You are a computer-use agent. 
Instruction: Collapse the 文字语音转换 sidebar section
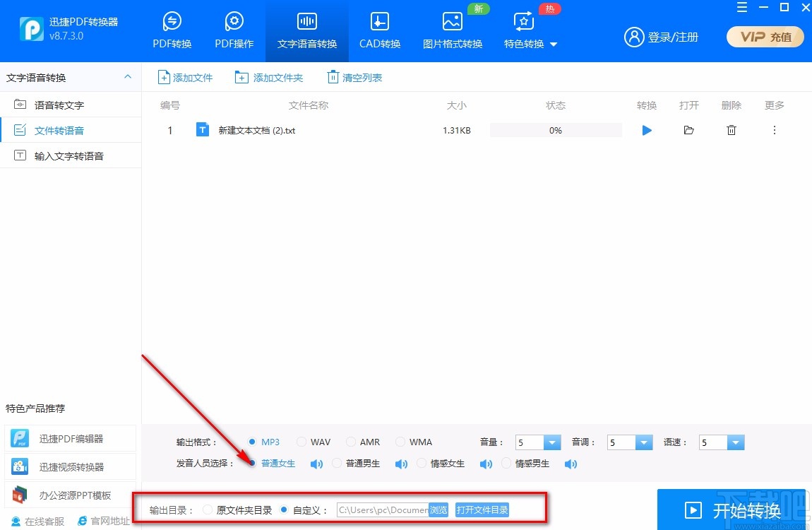[127, 78]
